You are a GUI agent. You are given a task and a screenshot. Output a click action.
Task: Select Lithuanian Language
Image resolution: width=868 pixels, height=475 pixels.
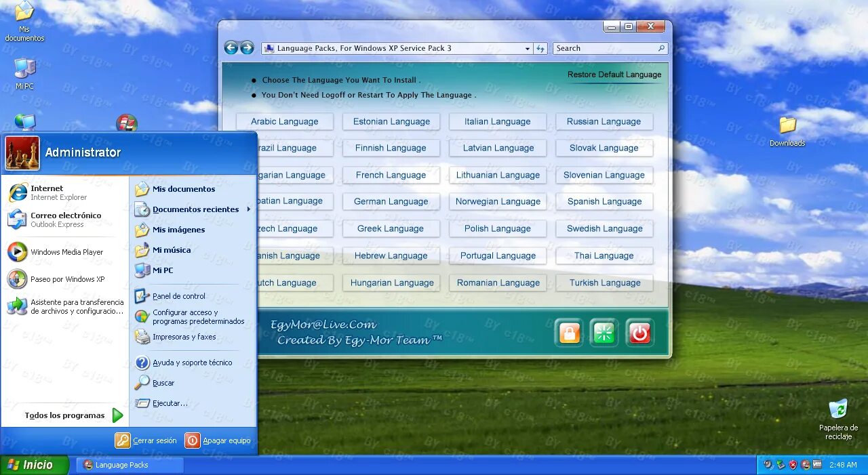click(498, 175)
